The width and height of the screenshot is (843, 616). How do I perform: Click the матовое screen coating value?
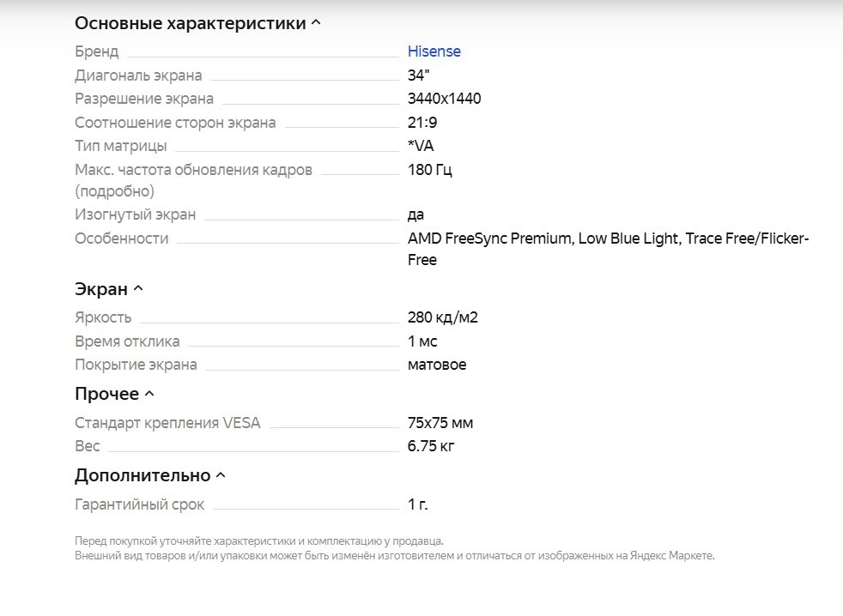click(437, 365)
